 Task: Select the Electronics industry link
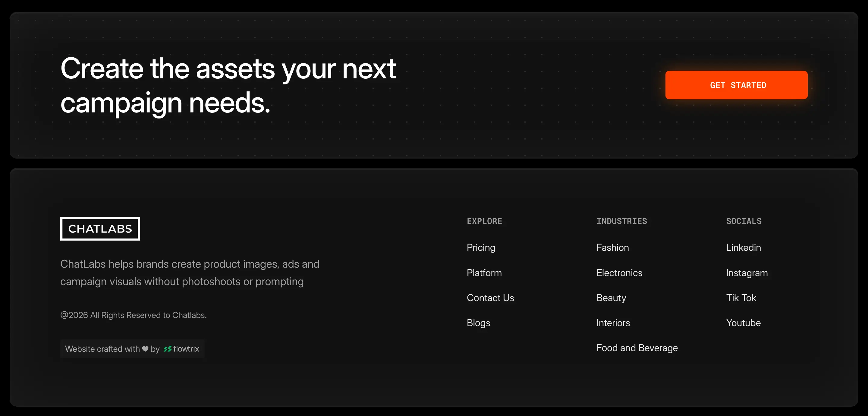click(619, 273)
